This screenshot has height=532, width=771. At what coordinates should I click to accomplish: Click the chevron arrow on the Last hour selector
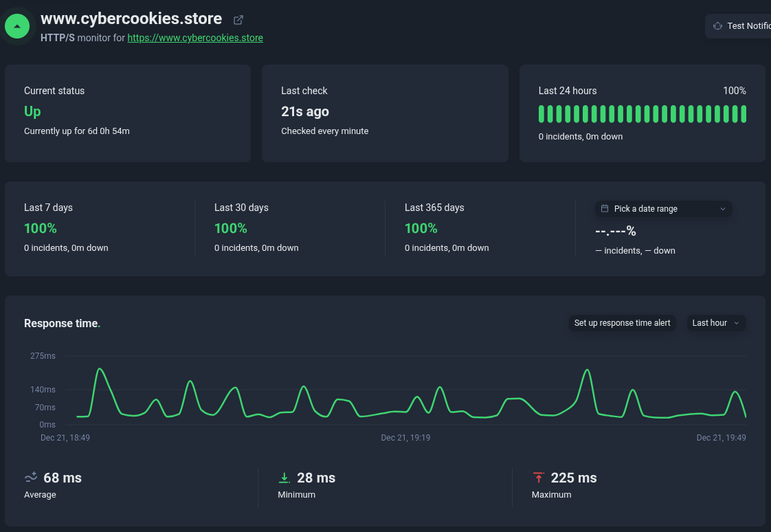[737, 323]
